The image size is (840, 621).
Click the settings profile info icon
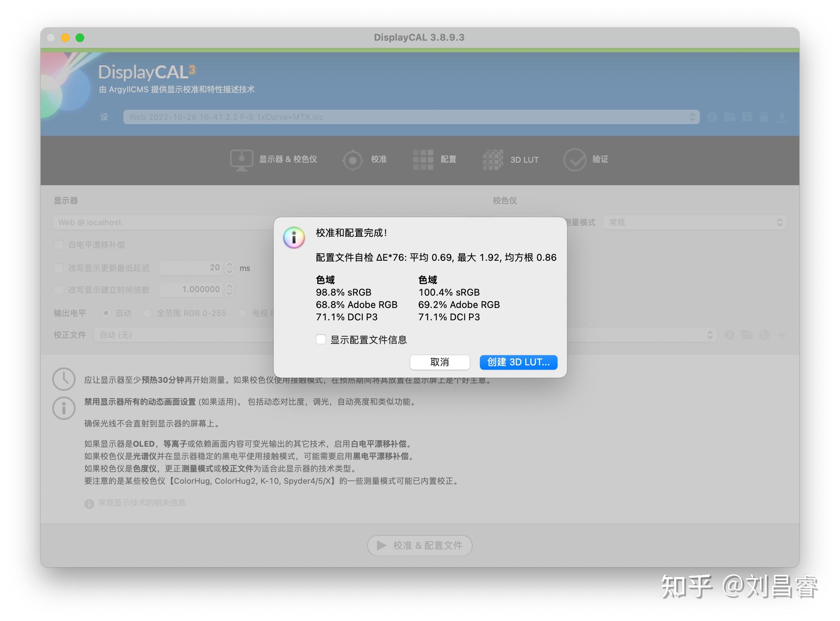[712, 117]
